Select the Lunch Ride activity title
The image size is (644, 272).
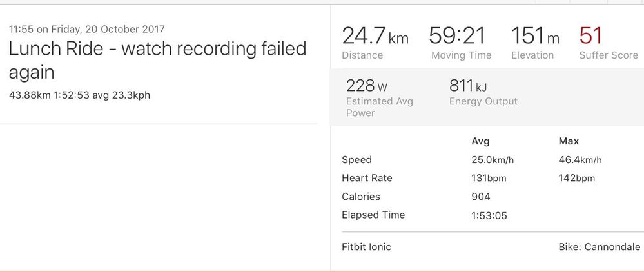coord(157,60)
